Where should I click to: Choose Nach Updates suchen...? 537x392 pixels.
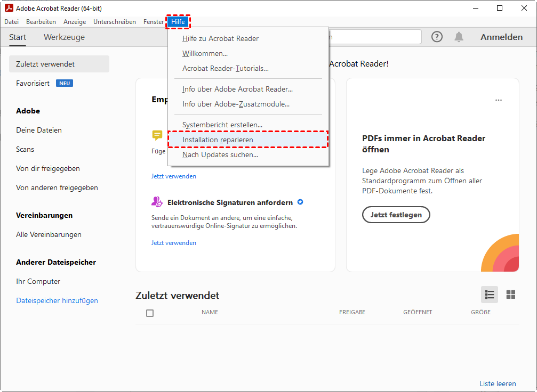point(248,155)
